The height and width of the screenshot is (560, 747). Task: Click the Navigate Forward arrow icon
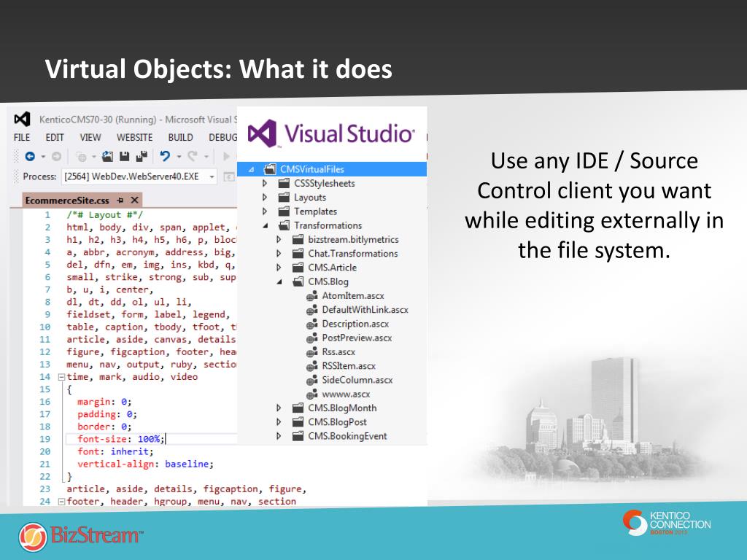(56, 156)
